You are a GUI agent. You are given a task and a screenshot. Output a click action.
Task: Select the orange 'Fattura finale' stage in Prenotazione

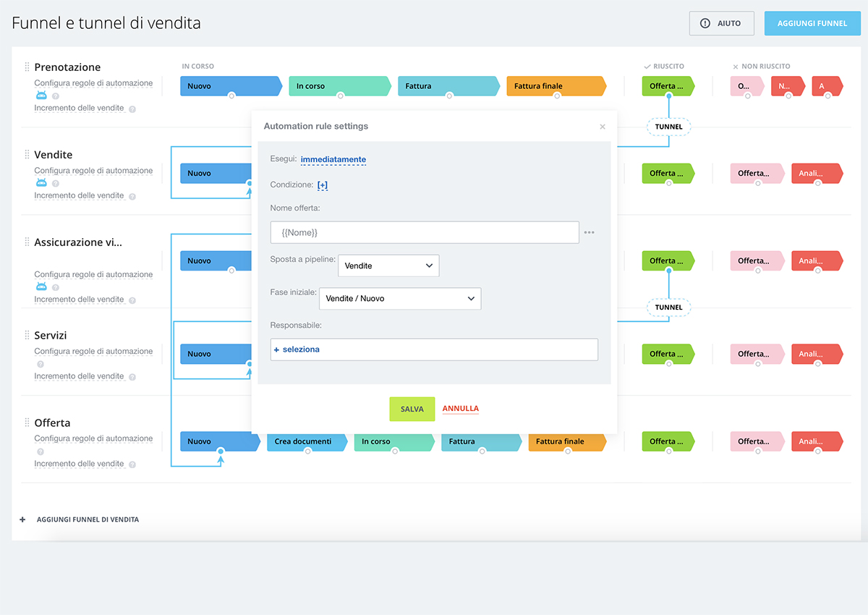click(557, 86)
